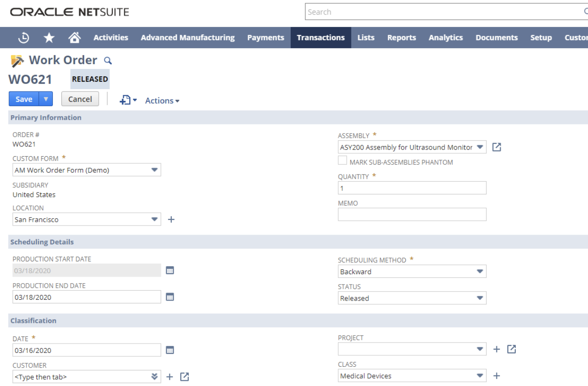Open the Project dropdown
588x386 pixels.
(x=480, y=349)
